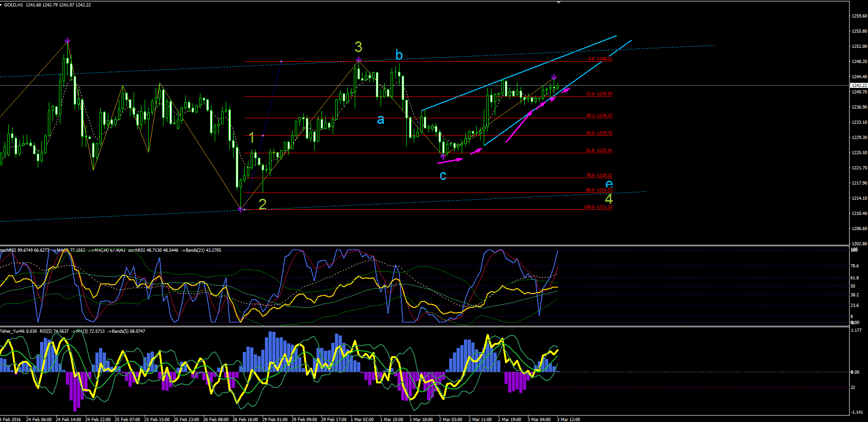The width and height of the screenshot is (868, 422).
Task: Click the Fibonacci 100.0 -1211.32 level label
Action: point(598,207)
